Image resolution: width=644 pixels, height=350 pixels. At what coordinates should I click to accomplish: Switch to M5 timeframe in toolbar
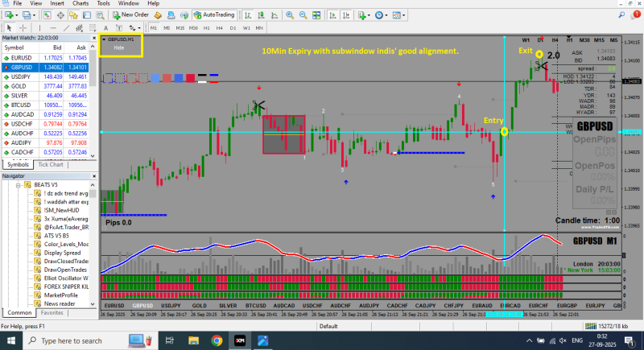(167, 28)
